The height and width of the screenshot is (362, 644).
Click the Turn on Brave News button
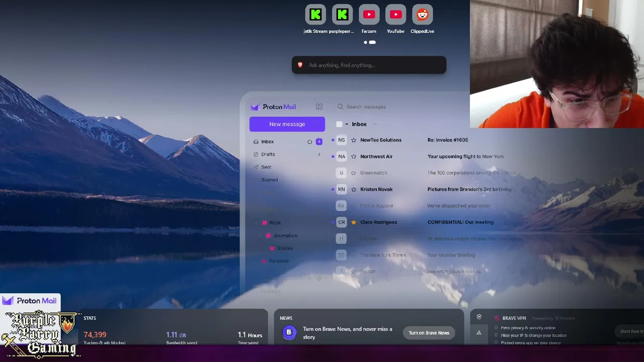[x=429, y=333]
